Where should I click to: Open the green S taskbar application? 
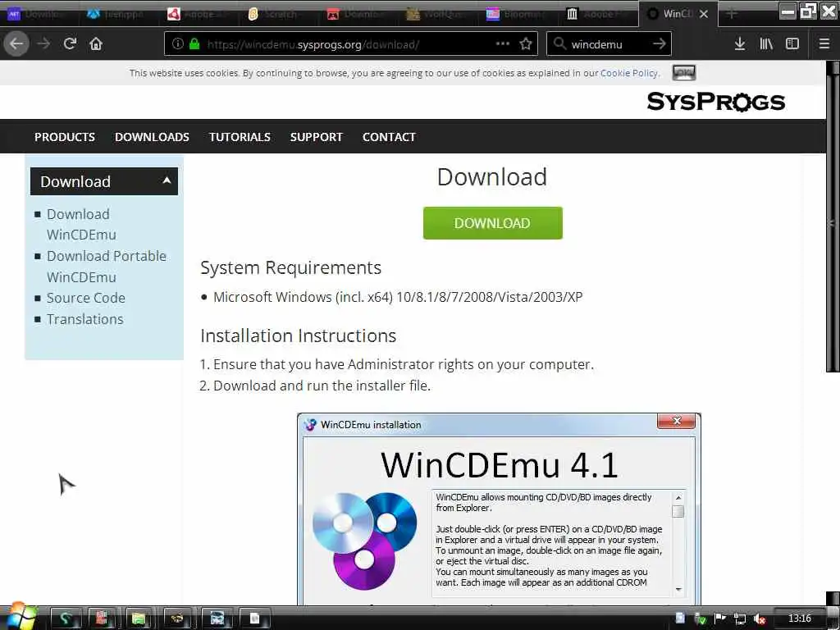click(66, 619)
